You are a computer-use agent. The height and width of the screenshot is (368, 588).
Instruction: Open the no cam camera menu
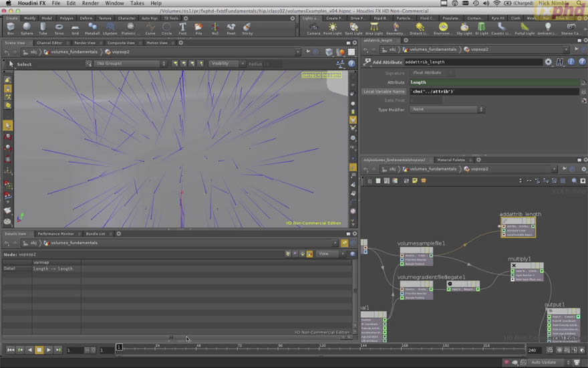click(331, 75)
